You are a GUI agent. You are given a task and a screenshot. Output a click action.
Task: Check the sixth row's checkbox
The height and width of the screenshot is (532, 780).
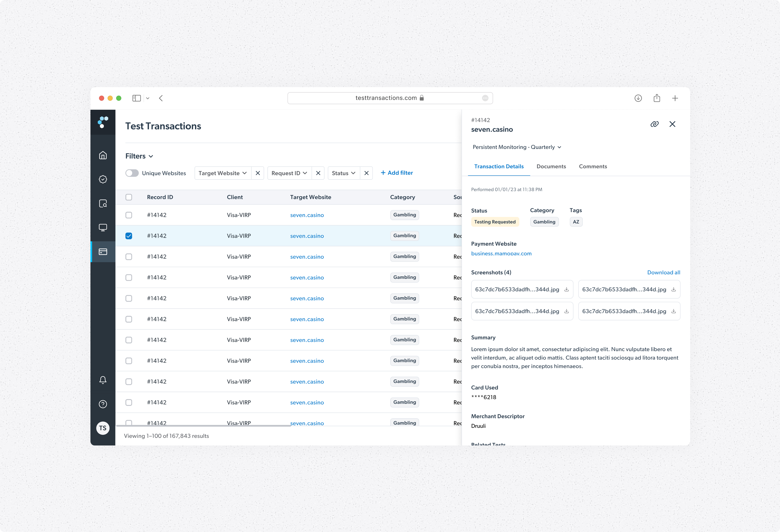(x=129, y=319)
